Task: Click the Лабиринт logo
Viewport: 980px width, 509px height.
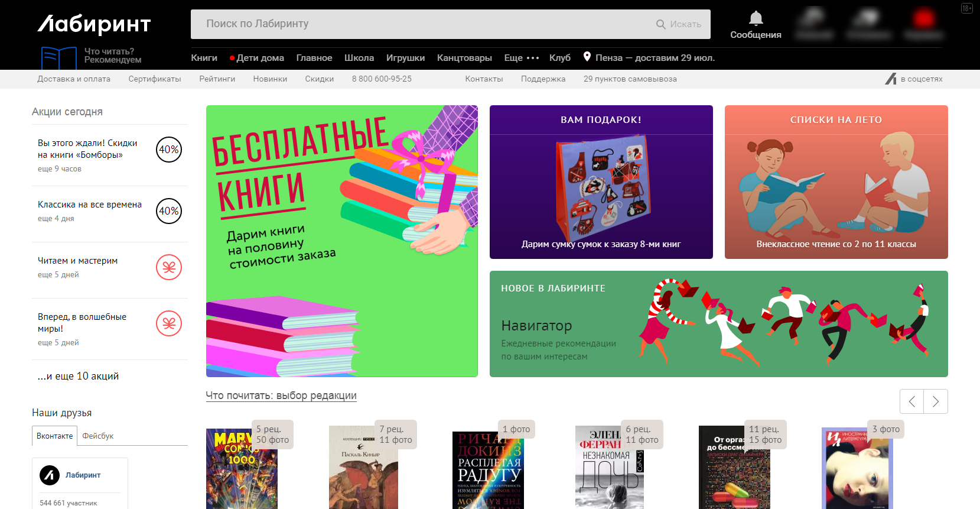Action: click(95, 24)
